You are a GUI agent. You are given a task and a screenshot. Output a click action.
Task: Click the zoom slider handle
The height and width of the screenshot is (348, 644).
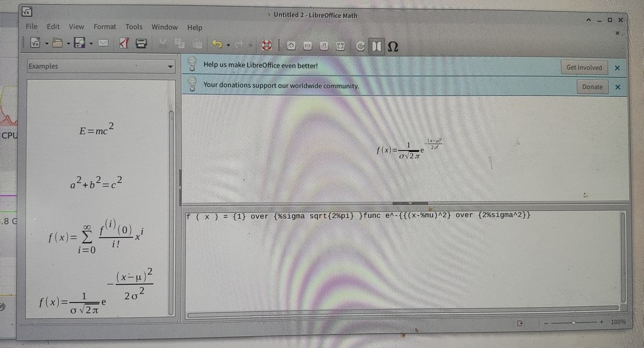[x=574, y=322]
